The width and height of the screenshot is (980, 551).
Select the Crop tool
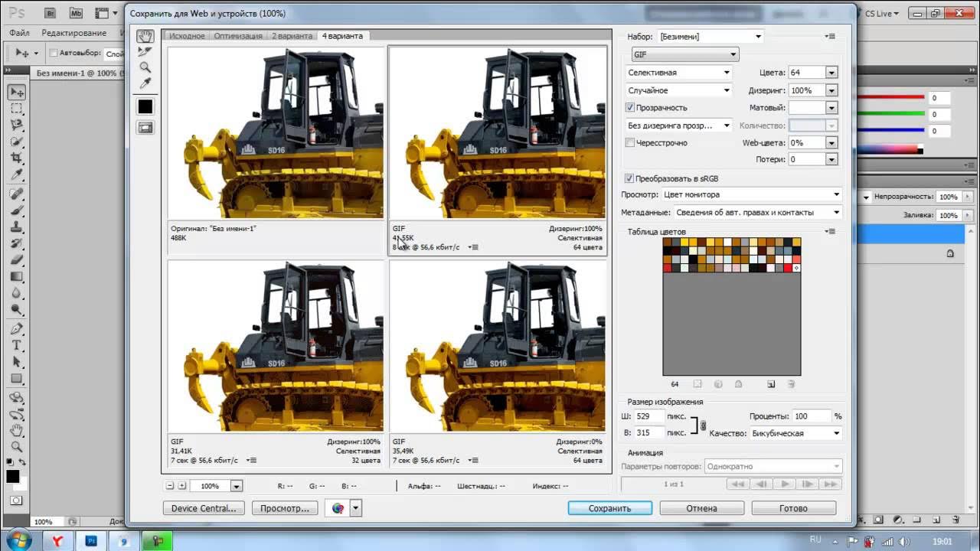click(x=17, y=158)
